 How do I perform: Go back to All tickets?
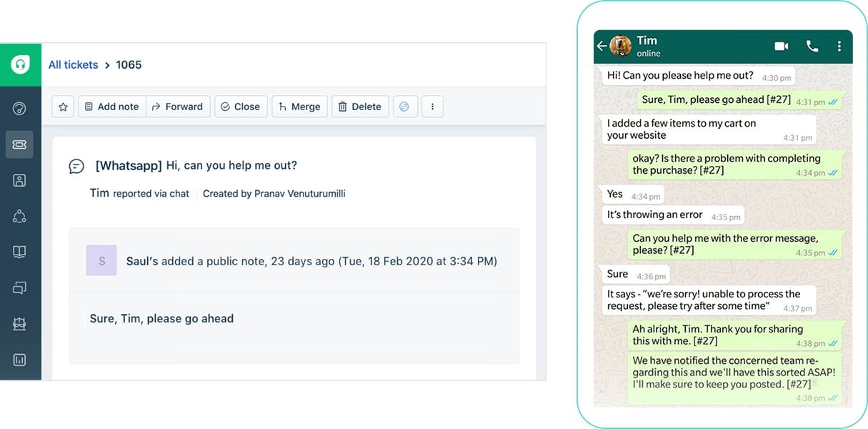coord(73,64)
